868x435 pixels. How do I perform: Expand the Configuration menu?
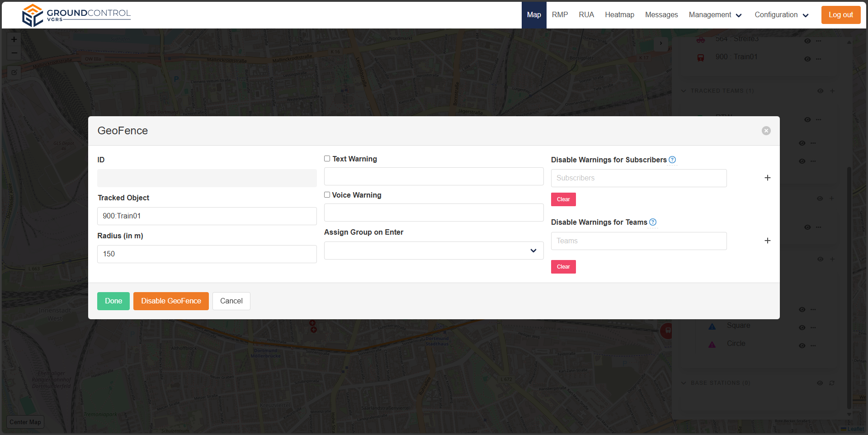(781, 15)
